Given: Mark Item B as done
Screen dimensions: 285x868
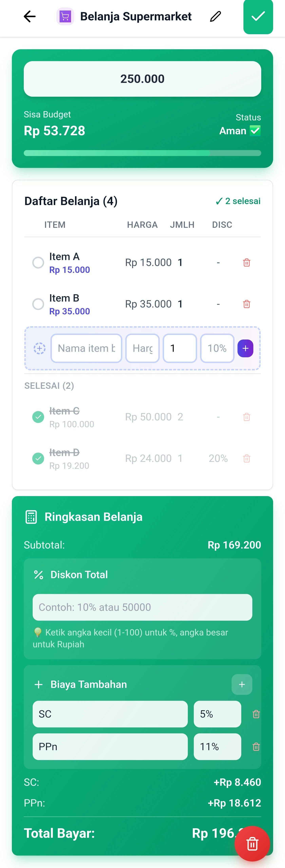Looking at the screenshot, I should pos(38,304).
